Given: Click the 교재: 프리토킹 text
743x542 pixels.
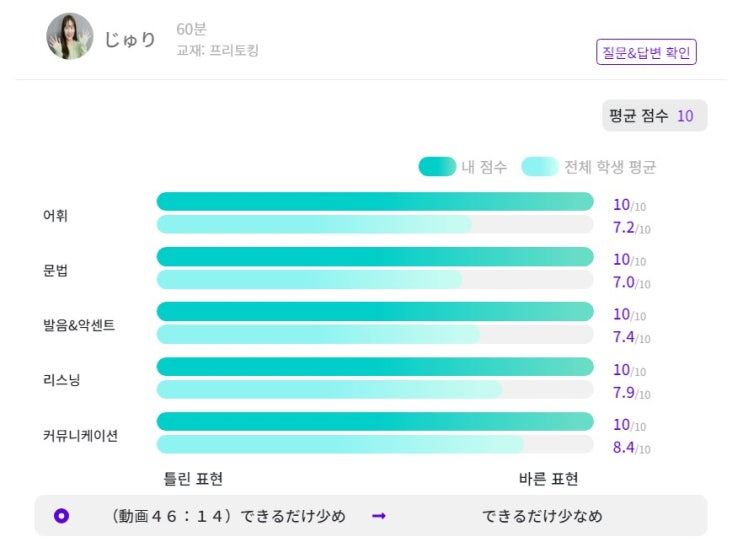Looking at the screenshot, I should pos(217,50).
